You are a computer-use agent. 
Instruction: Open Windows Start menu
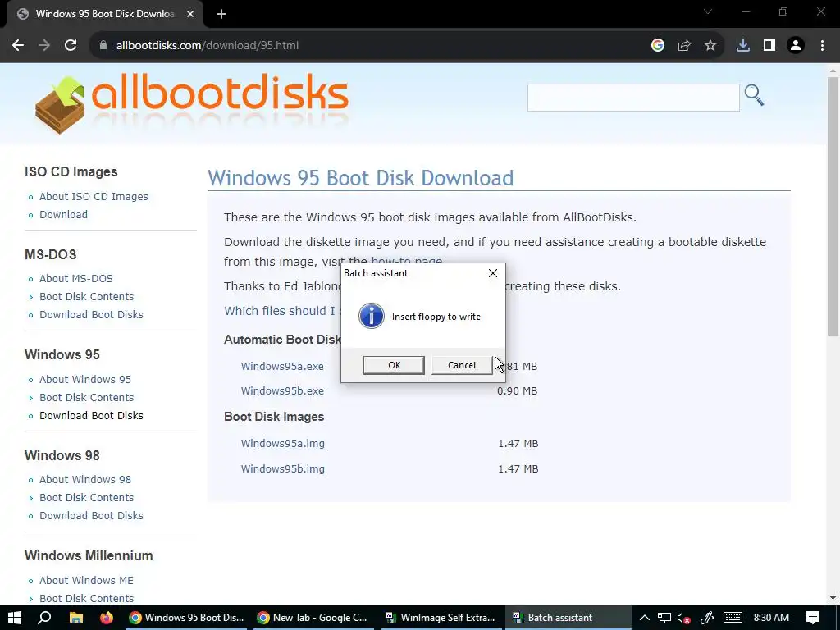pyautogui.click(x=15, y=618)
